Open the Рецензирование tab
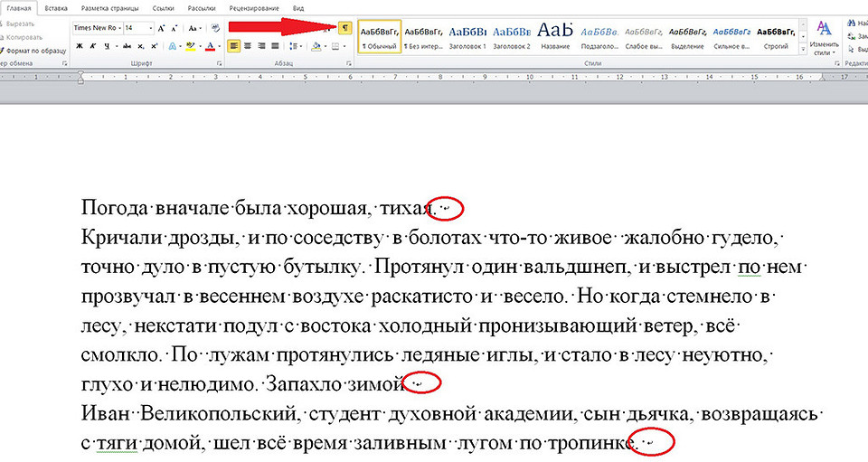 [253, 8]
